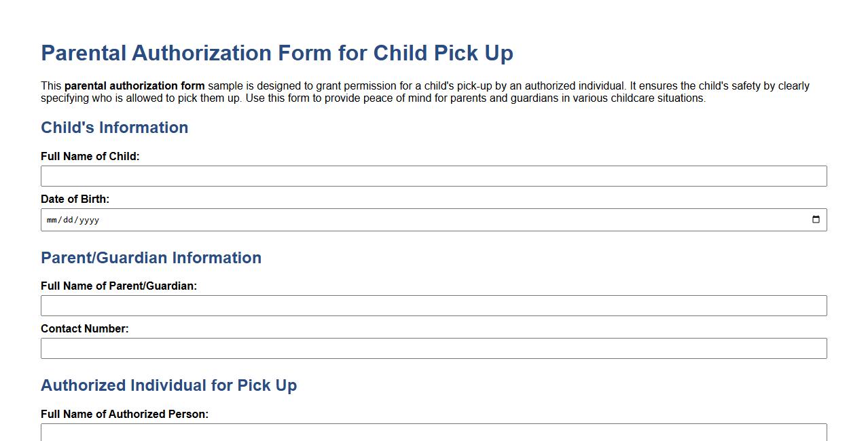Click the Parental Authorization Form page title
The height and width of the screenshot is (441, 868).
tap(277, 53)
